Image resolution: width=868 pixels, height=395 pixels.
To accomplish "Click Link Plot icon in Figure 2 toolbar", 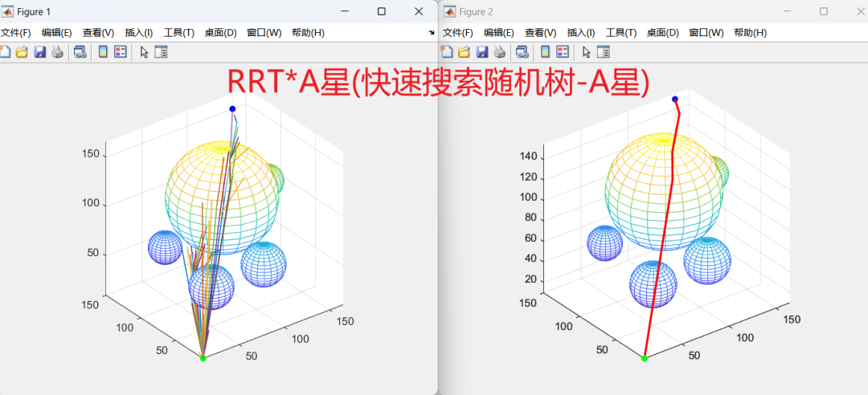I will click(x=522, y=52).
